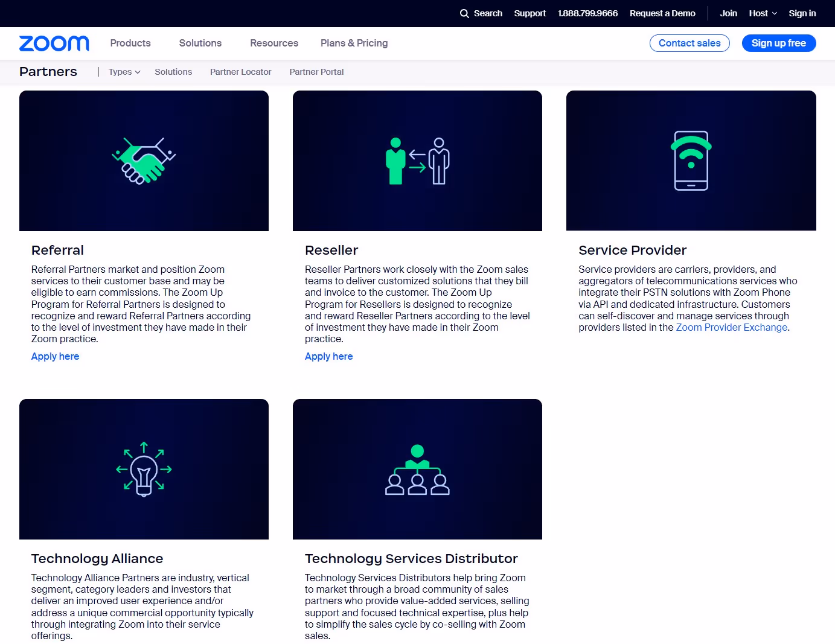Expand the Types dropdown

(124, 72)
